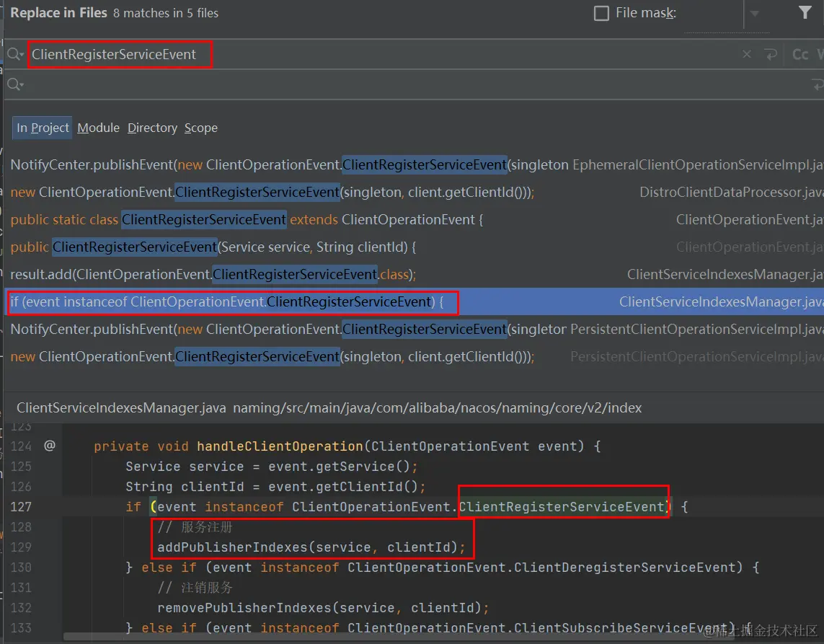The height and width of the screenshot is (644, 824).
Task: Clear the search text with X icon
Action: click(x=747, y=54)
